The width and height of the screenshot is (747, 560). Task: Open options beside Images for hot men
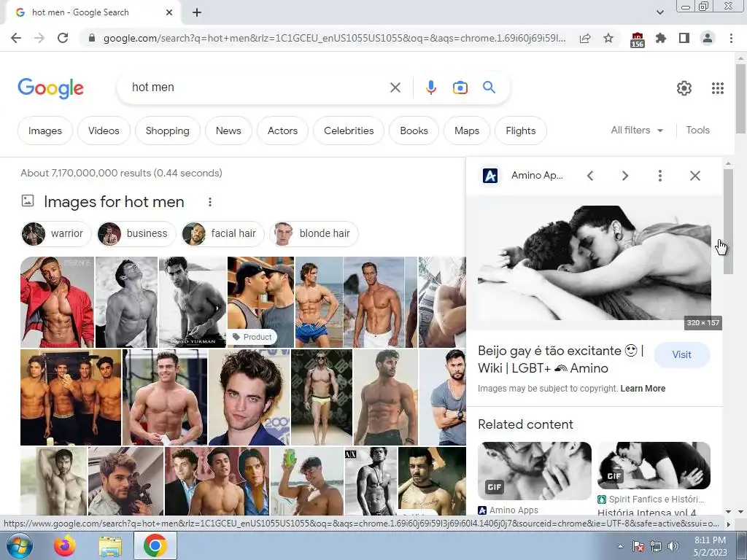click(x=209, y=202)
